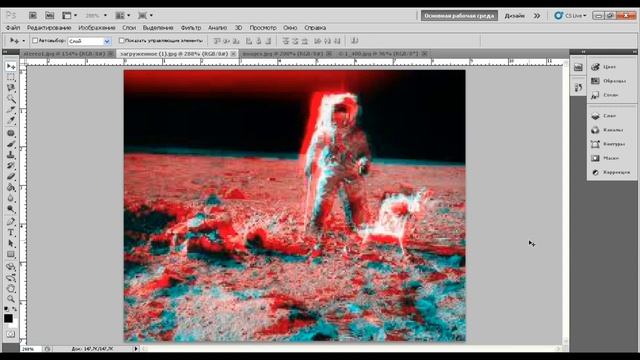Screen dimensions: 640x360
Task: Select the Zoom tool in the toolbox
Action: point(11,299)
